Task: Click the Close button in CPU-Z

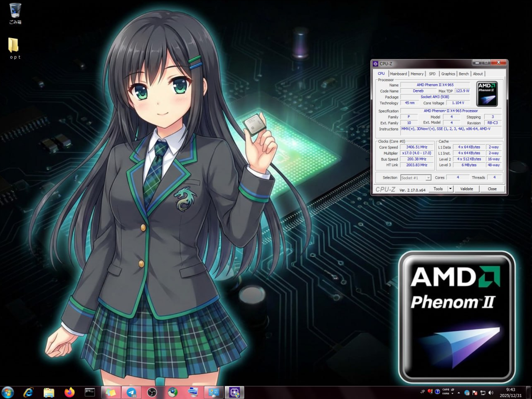Action: [x=492, y=189]
